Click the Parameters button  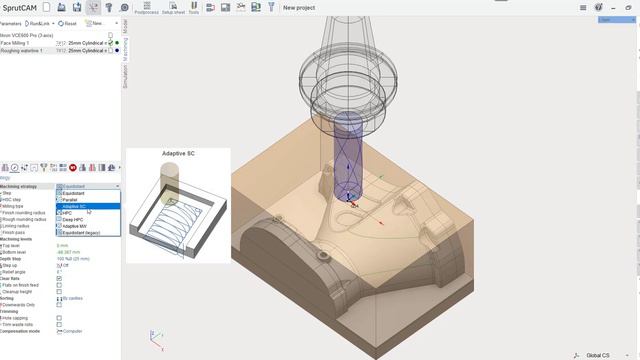coord(10,24)
